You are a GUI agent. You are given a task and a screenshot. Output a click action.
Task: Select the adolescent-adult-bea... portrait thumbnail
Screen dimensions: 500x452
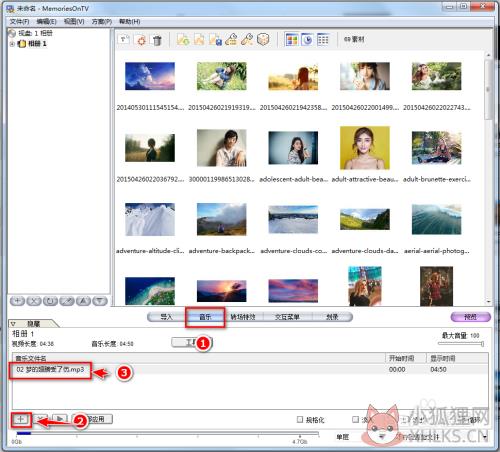point(293,148)
